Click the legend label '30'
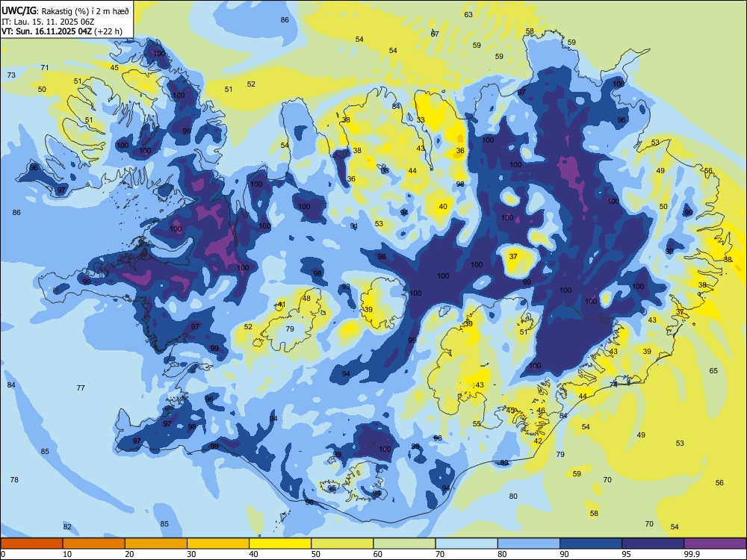This screenshot has width=747, height=560. (x=192, y=554)
